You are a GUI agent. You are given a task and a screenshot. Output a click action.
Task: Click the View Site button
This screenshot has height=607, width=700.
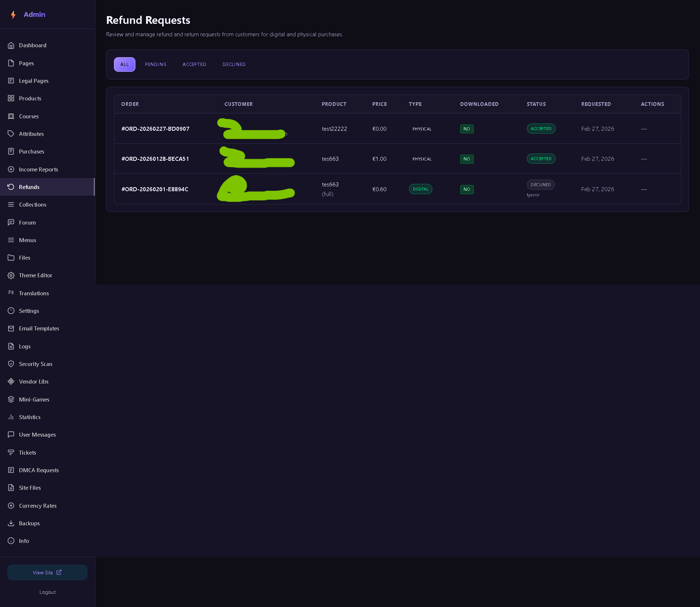(x=47, y=573)
